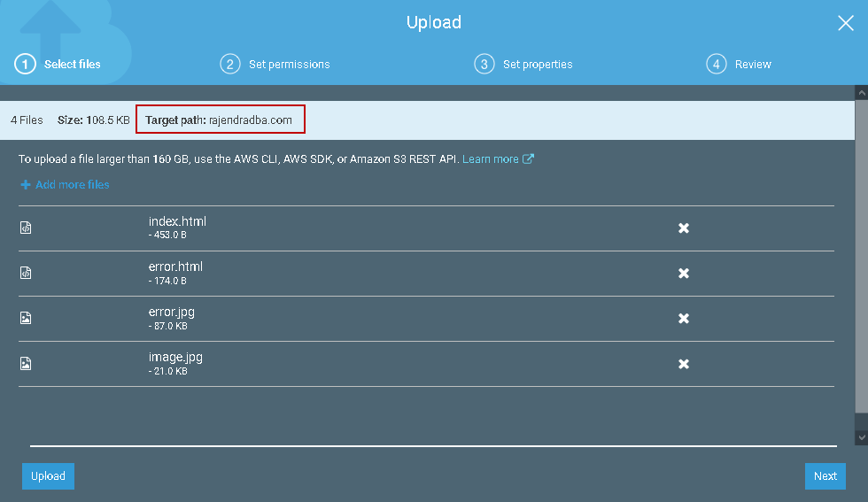Click the vertical scrollbar thumb
Viewport: 868px width, 502px height.
[861, 256]
